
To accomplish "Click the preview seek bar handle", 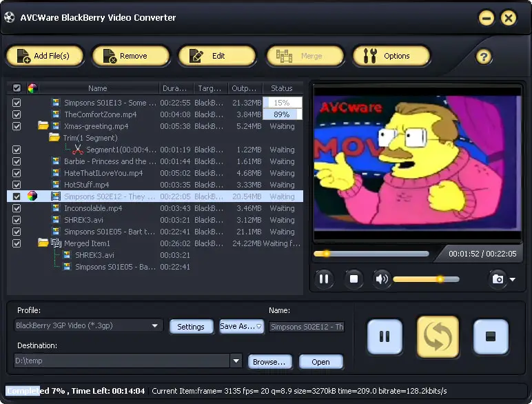I will (x=327, y=253).
